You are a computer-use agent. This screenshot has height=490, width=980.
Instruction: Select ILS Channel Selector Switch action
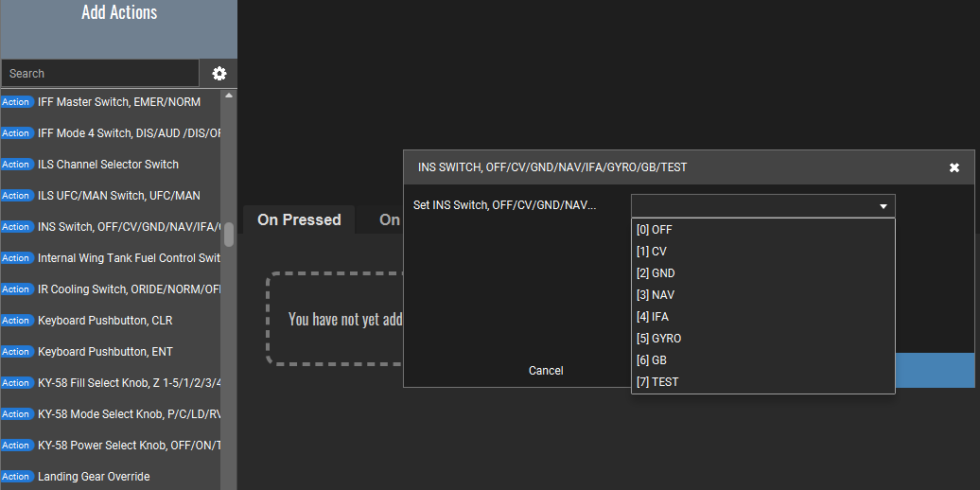coord(108,165)
